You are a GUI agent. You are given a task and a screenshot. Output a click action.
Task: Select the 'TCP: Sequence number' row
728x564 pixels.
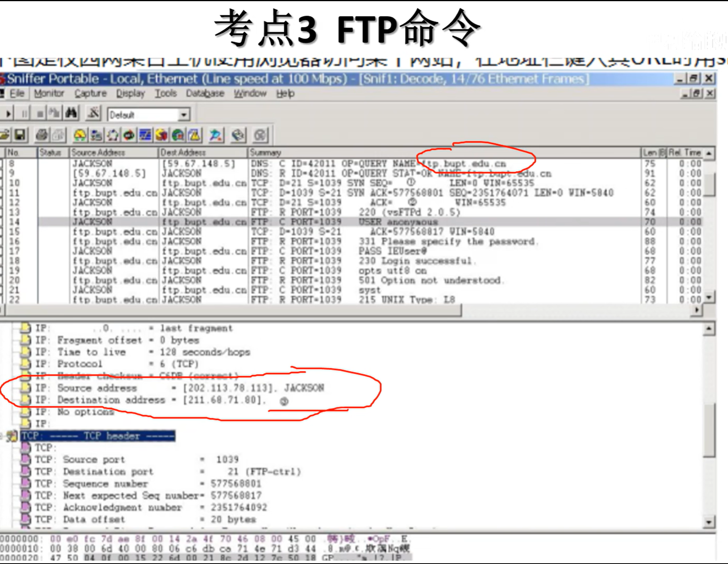pyautogui.click(x=148, y=484)
